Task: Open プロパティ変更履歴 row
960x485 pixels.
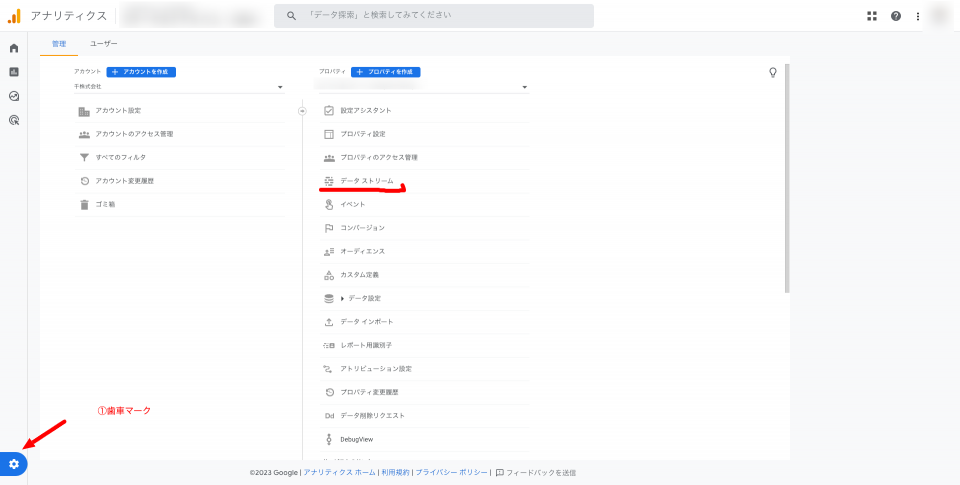Action: coord(424,393)
